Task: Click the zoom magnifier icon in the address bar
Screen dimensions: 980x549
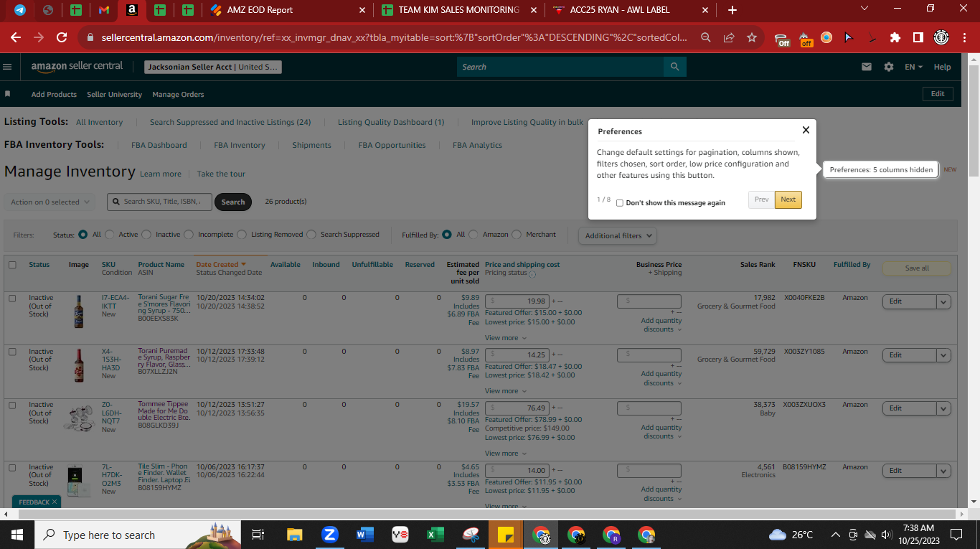Action: pos(706,37)
